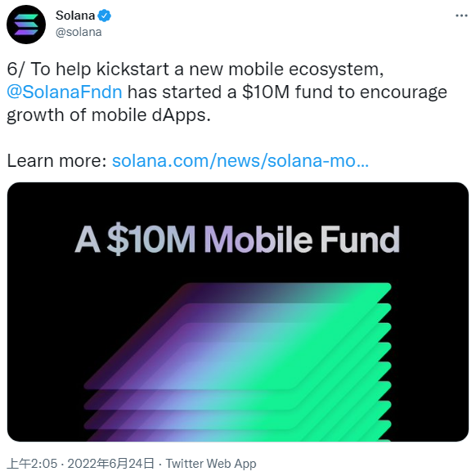
Task: Click the mobile dApps phrase in tweet
Action: click(150, 115)
